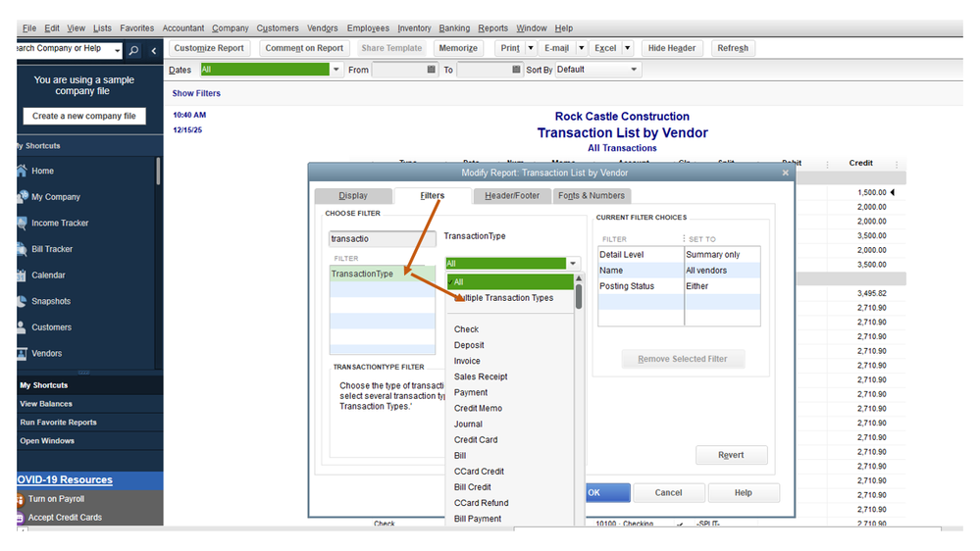The image size is (980, 551).
Task: Choose Credit Memo transaction type
Action: click(x=478, y=408)
